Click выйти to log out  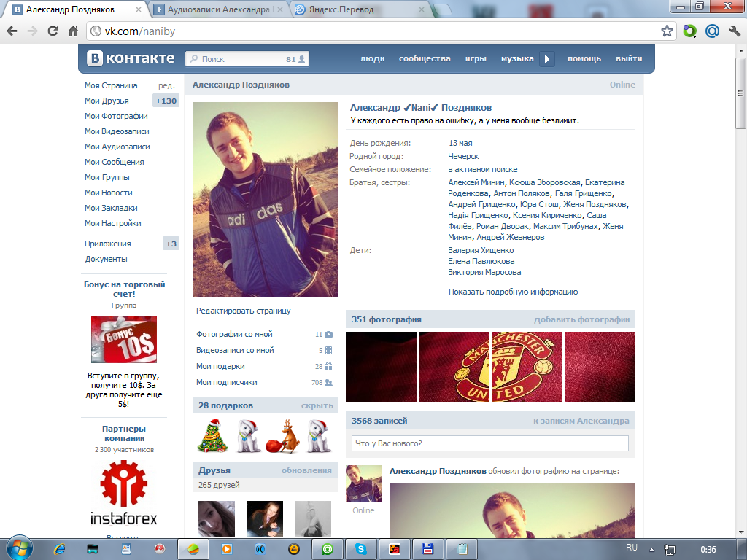tap(629, 58)
